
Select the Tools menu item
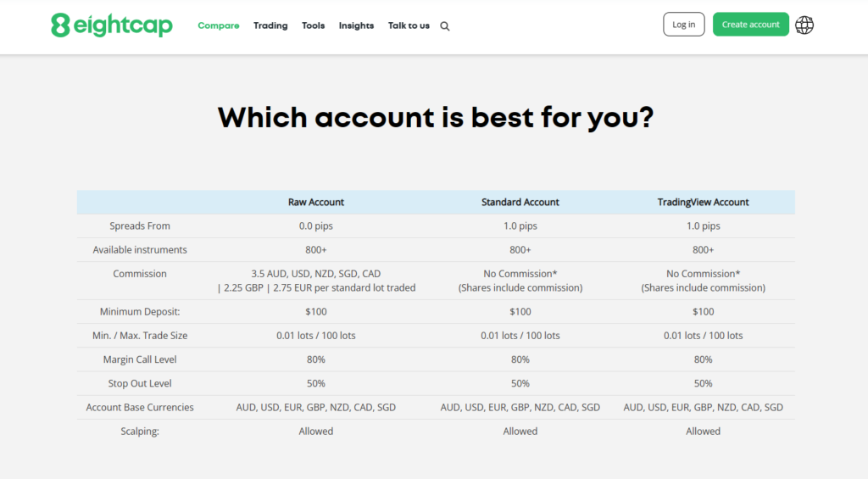[x=313, y=25]
